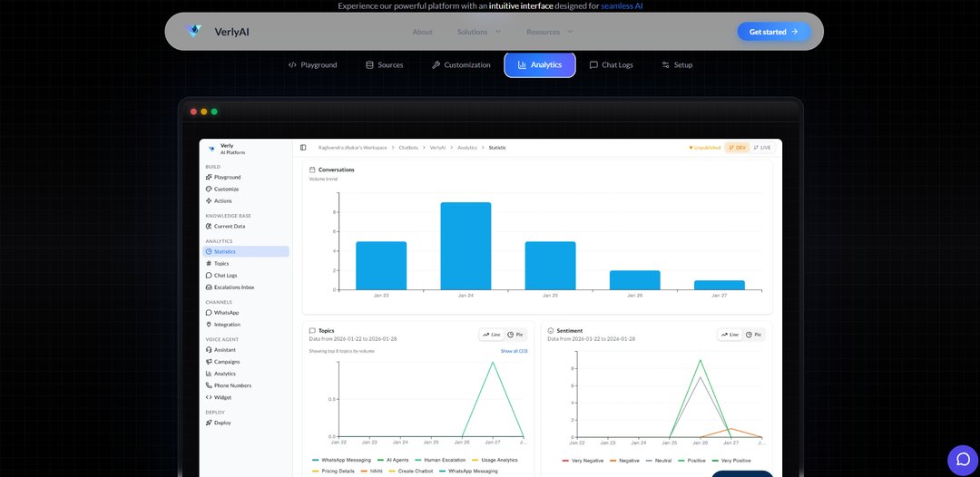This screenshot has height=477, width=980.
Task: Open Current Data under Knowledge Base
Action: pyautogui.click(x=229, y=227)
